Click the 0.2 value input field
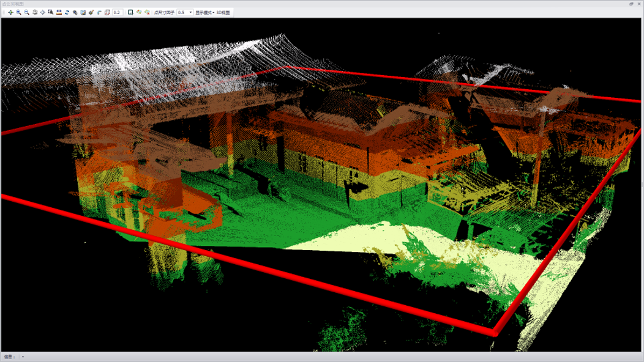644x362 pixels. click(x=117, y=12)
